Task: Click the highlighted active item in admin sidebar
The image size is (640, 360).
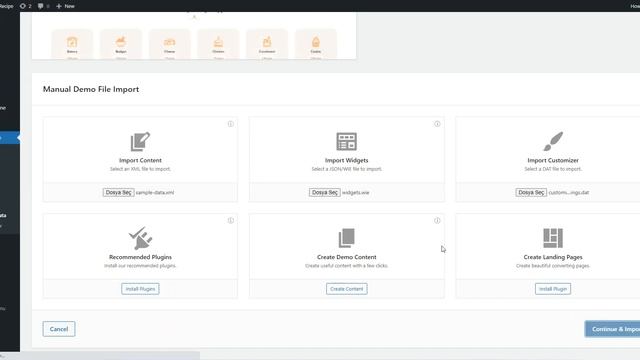Action: (10, 138)
